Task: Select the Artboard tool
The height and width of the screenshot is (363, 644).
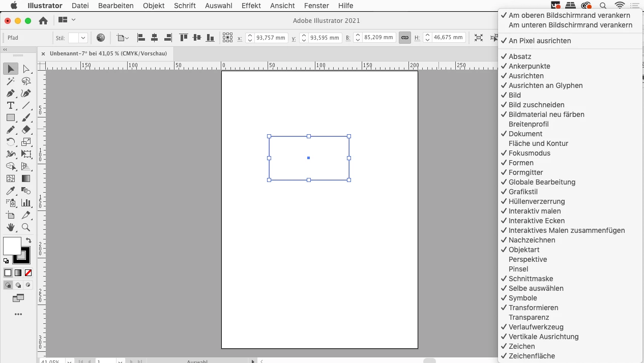Action: click(11, 215)
